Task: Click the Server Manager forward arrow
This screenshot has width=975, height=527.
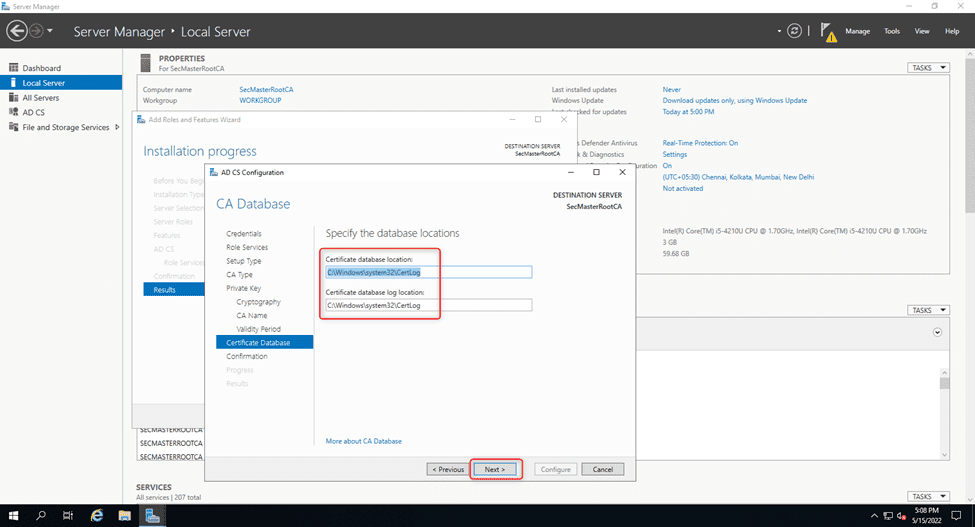Action: point(37,30)
